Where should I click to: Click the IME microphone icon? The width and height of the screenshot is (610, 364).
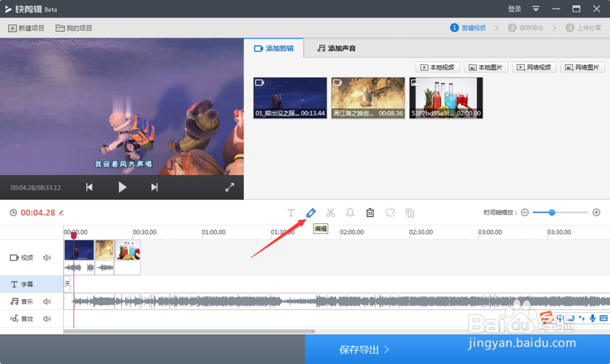(592, 318)
